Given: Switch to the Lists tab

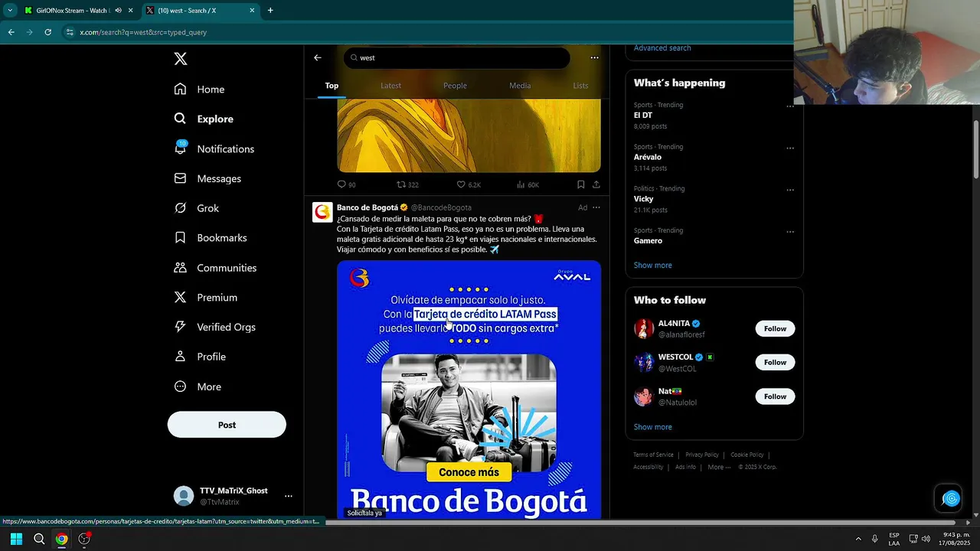Looking at the screenshot, I should pyautogui.click(x=580, y=86).
